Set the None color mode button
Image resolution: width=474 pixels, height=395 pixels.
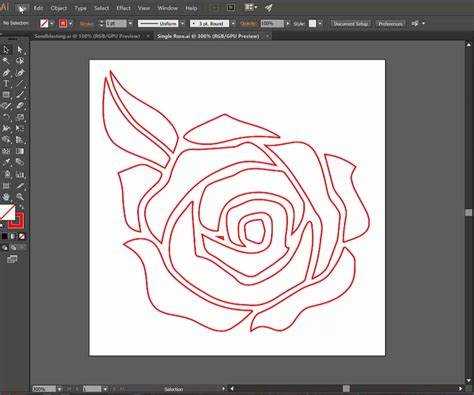tap(21, 236)
